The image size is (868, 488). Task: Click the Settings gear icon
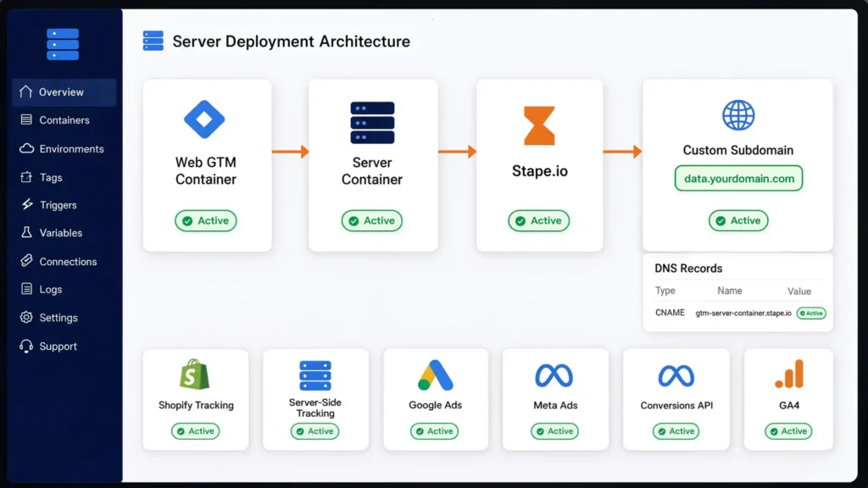(x=26, y=317)
